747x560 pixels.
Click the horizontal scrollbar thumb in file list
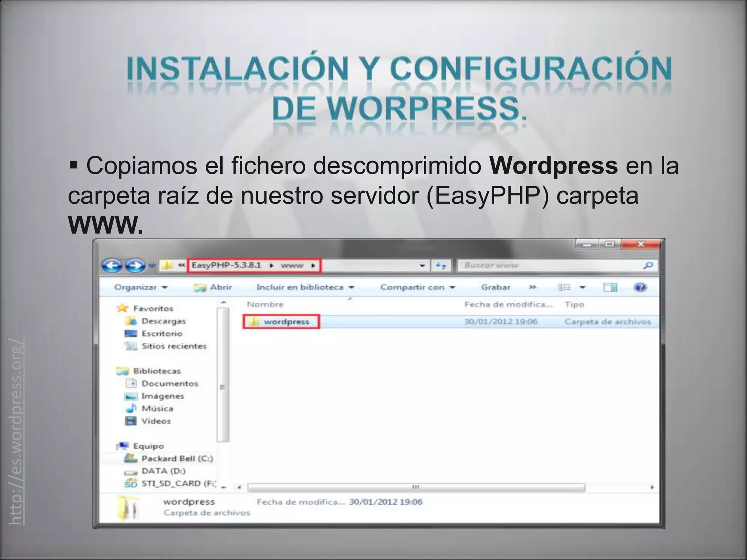coord(416,487)
